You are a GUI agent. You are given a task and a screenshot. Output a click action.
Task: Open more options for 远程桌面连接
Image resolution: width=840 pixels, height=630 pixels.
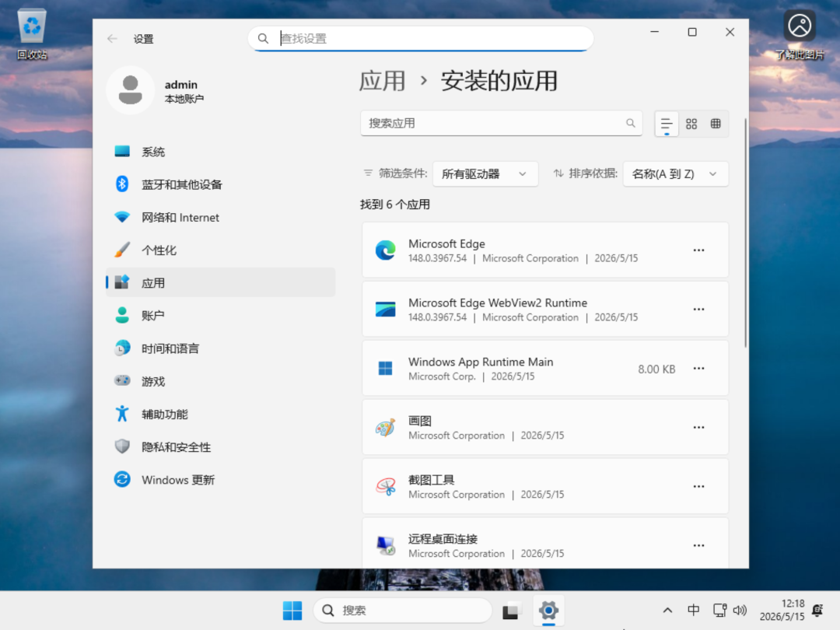coord(698,545)
